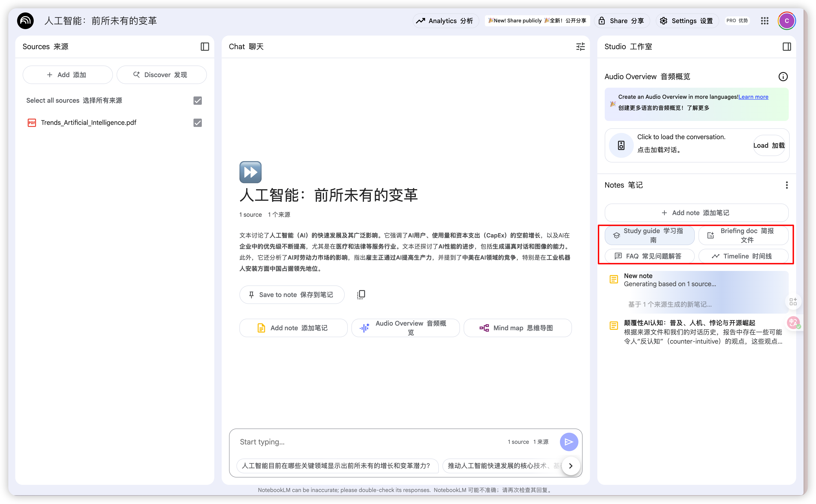Show next suggested questions chevron
The width and height of the screenshot is (816, 504).
[x=571, y=466]
